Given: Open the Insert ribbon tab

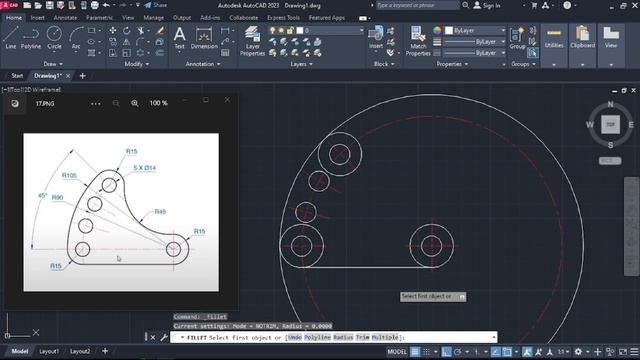Looking at the screenshot, I should click(38, 18).
